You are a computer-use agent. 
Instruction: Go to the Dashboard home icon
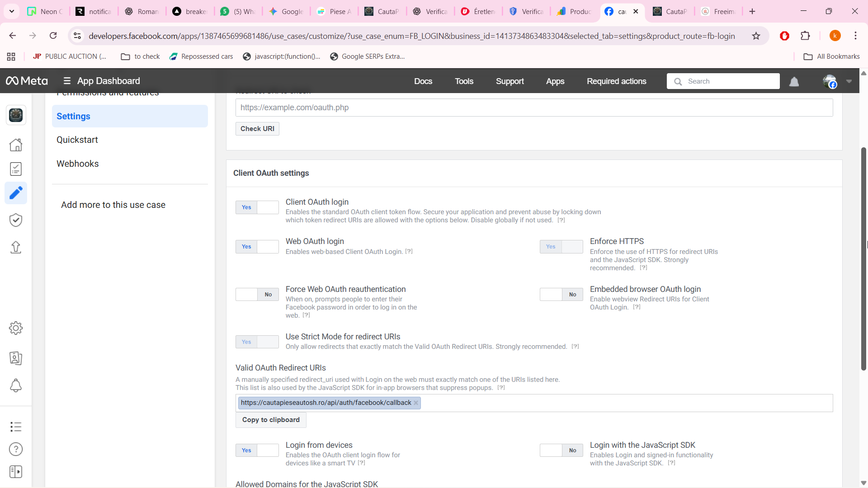click(16, 145)
